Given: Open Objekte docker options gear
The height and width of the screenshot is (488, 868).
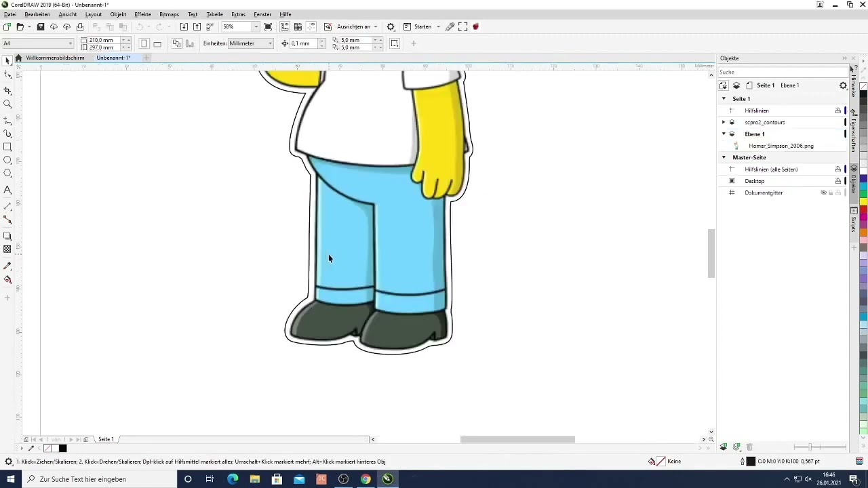Looking at the screenshot, I should click(x=843, y=85).
